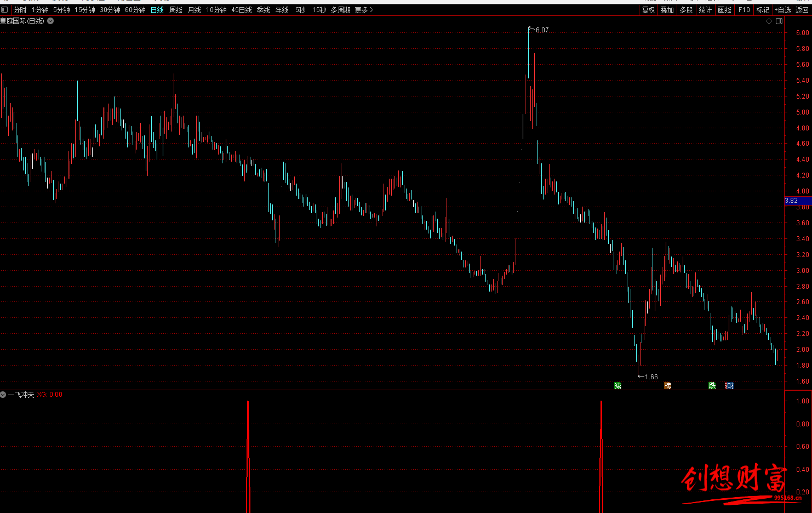This screenshot has width=812, height=513.
Task: Click the orange 榜 event marker
Action: [x=667, y=386]
